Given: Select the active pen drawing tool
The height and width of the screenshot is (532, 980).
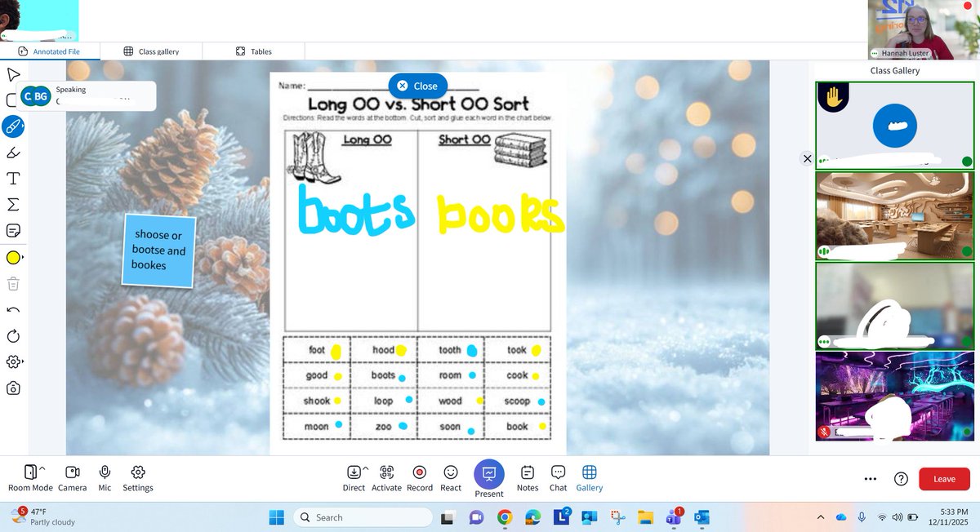Looking at the screenshot, I should coord(13,126).
